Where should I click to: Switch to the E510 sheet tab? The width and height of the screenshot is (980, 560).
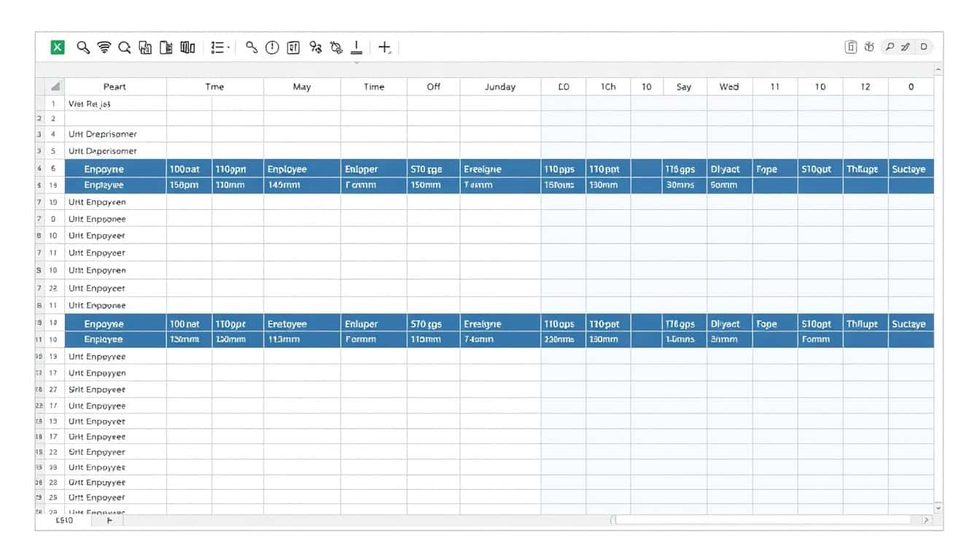pos(65,521)
